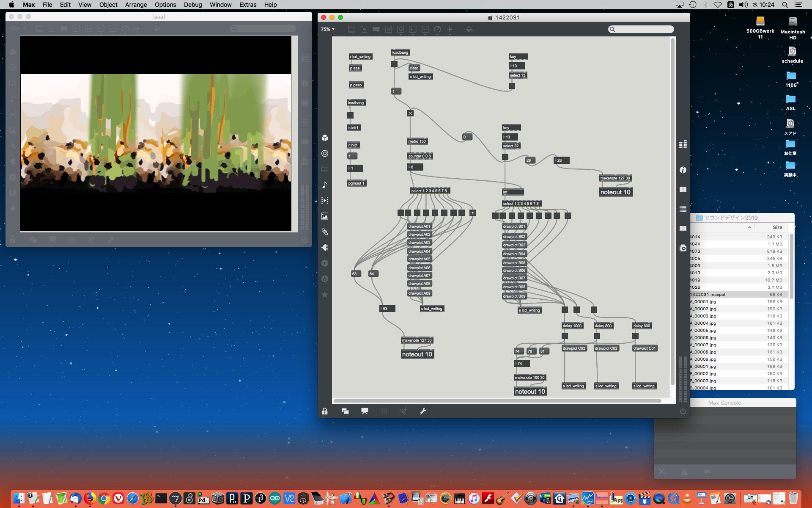Open the paperclip files icon in the sidebar
The image size is (812, 508).
click(325, 232)
